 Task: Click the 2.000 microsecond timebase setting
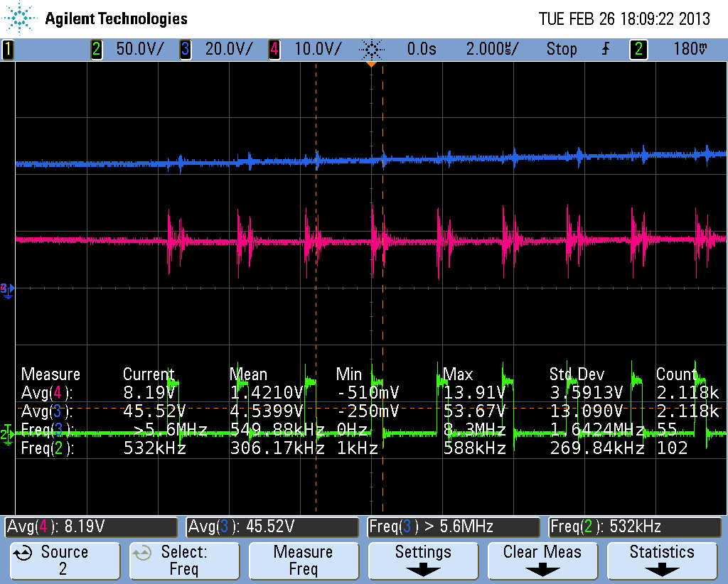(492, 49)
